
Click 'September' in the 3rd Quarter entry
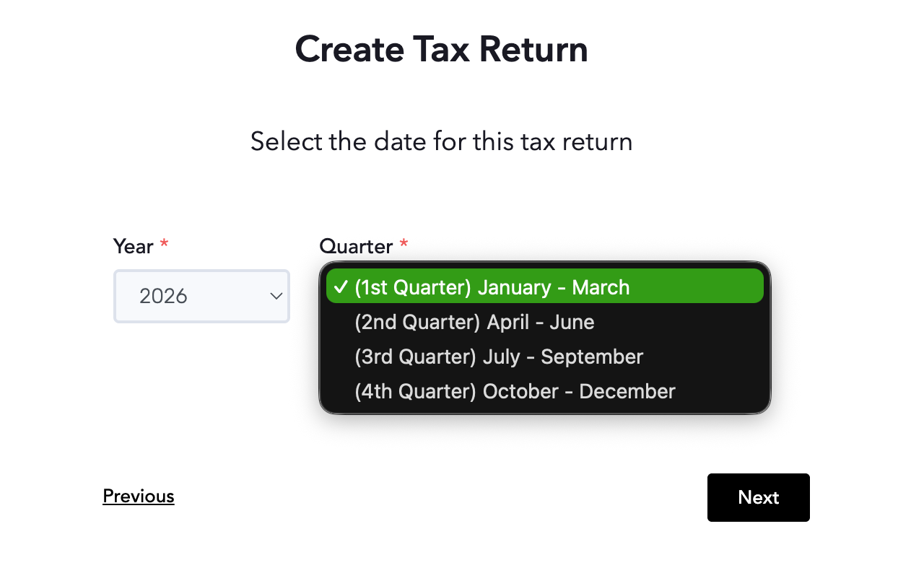point(592,357)
